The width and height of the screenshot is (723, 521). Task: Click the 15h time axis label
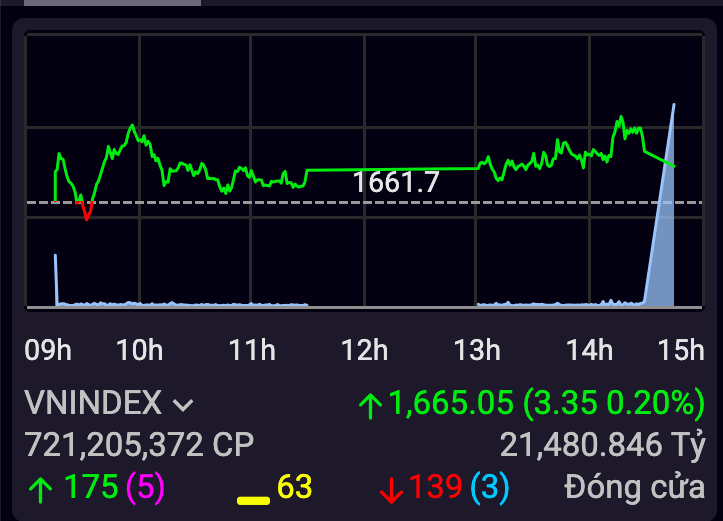(x=682, y=350)
